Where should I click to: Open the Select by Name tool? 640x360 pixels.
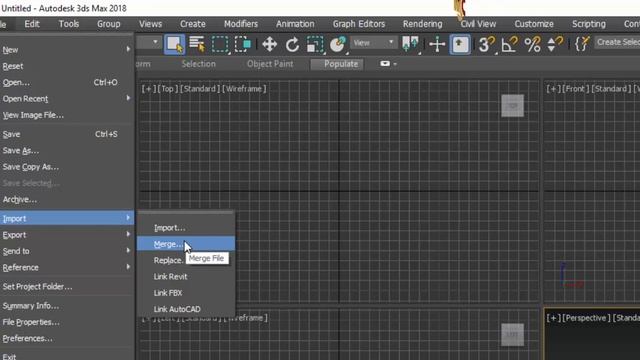coord(197,44)
